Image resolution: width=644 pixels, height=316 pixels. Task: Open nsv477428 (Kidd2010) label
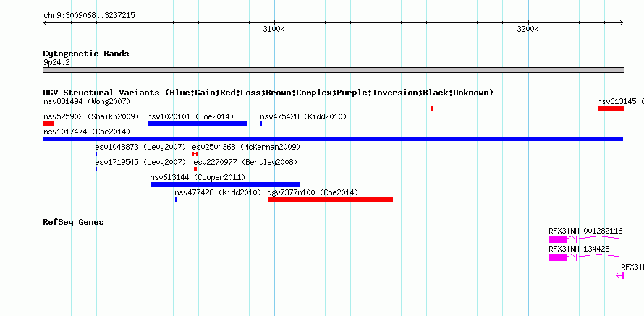pyautogui.click(x=218, y=192)
